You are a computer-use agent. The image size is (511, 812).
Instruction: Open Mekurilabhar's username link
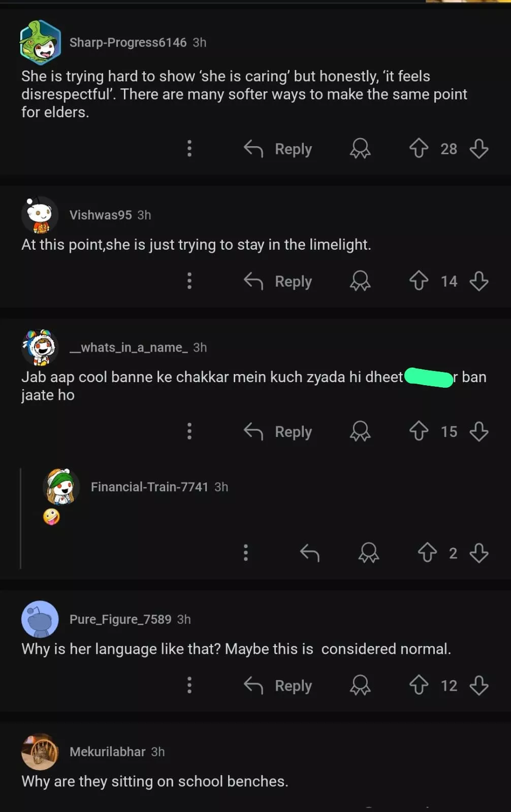[x=107, y=752]
